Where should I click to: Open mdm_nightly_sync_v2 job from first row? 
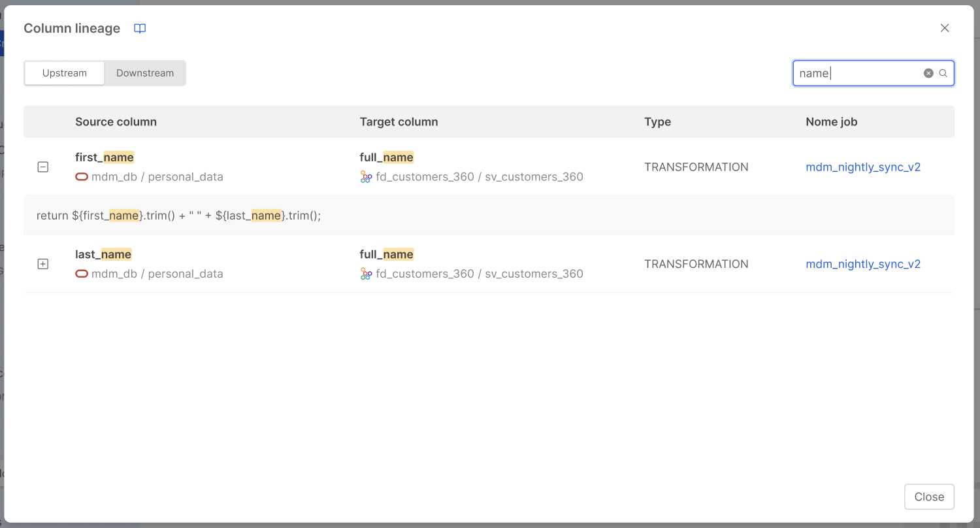tap(863, 167)
